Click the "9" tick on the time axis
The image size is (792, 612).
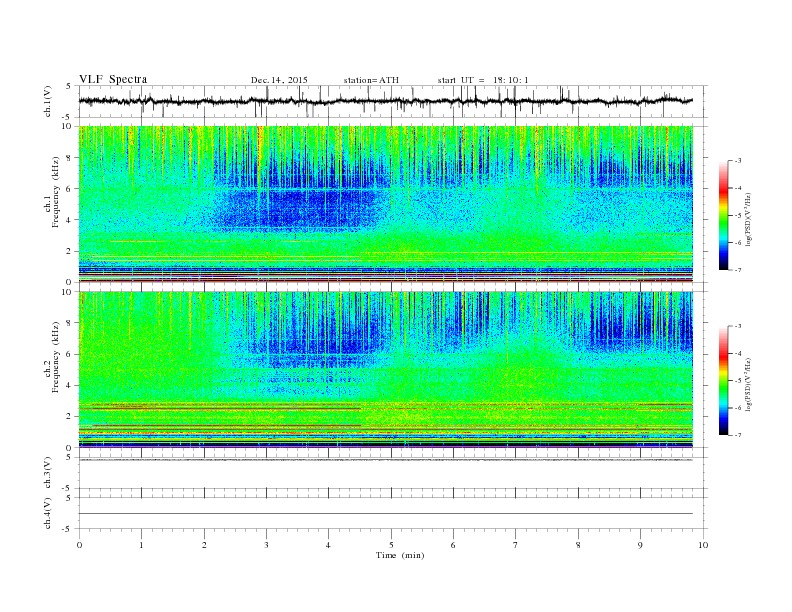(640, 545)
